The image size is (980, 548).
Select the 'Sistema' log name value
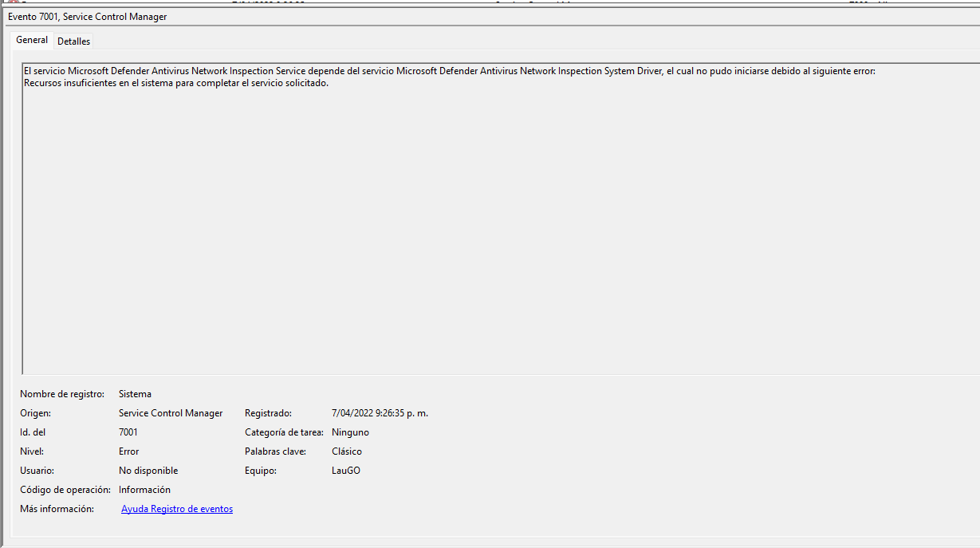point(135,394)
